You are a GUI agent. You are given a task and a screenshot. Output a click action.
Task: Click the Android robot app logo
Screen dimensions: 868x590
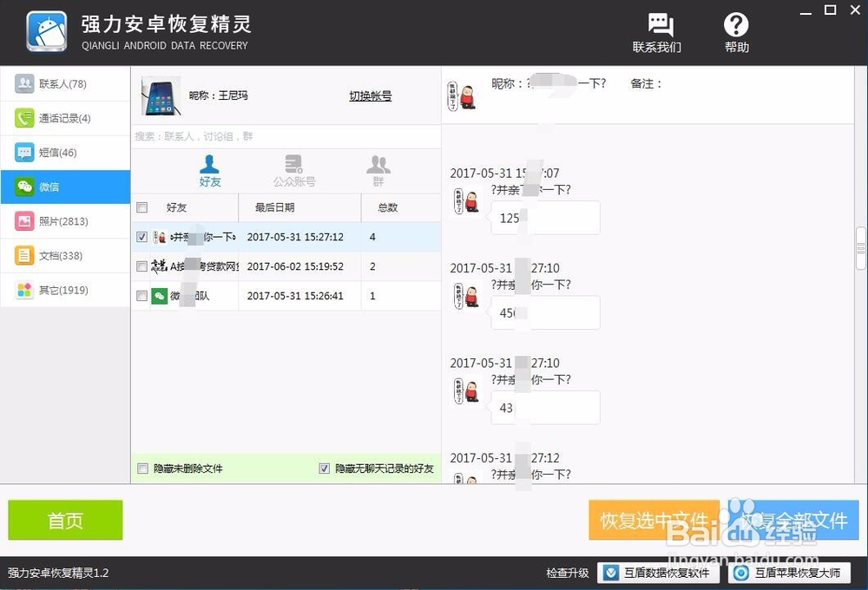47,31
